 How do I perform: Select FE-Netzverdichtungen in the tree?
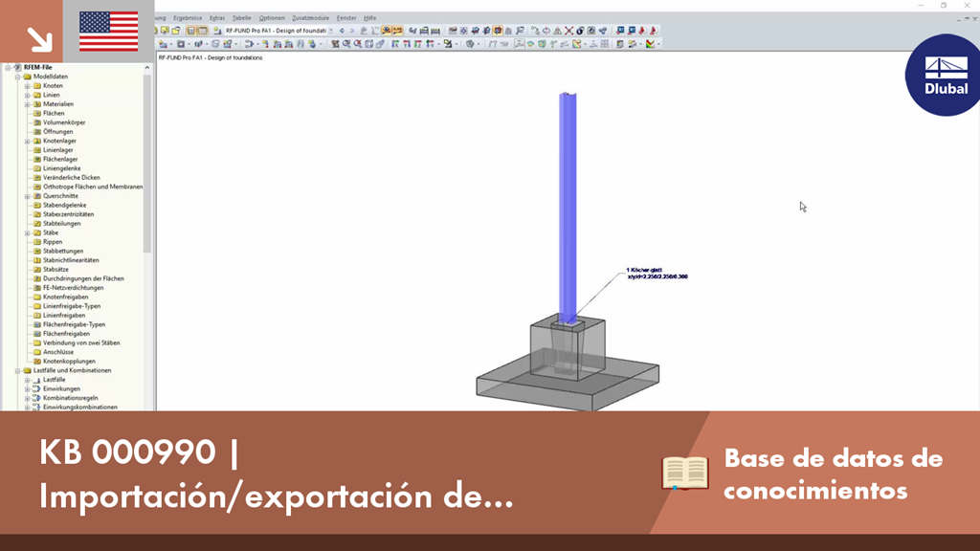tap(73, 288)
